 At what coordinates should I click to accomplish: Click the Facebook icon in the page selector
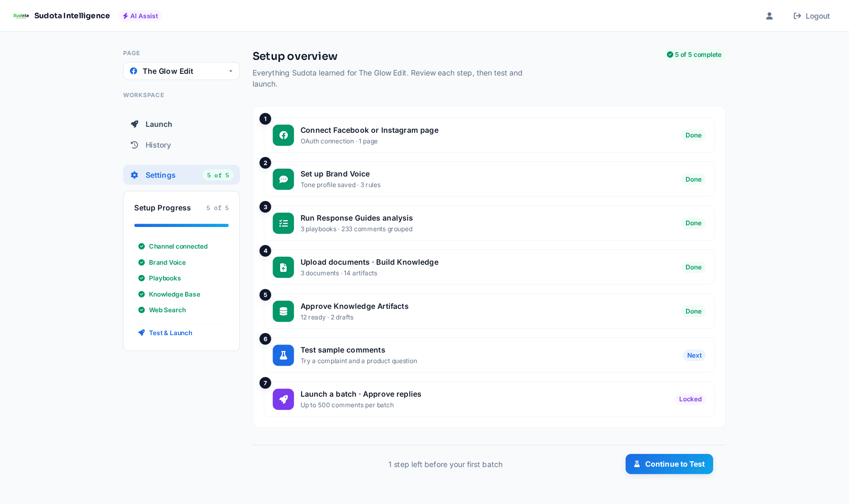133,71
